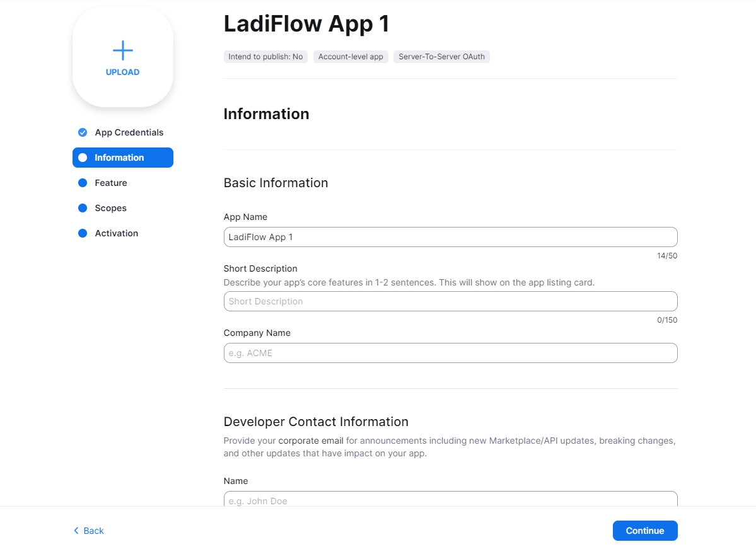
Task: Click the left chevron icon beside Back
Action: (76, 531)
